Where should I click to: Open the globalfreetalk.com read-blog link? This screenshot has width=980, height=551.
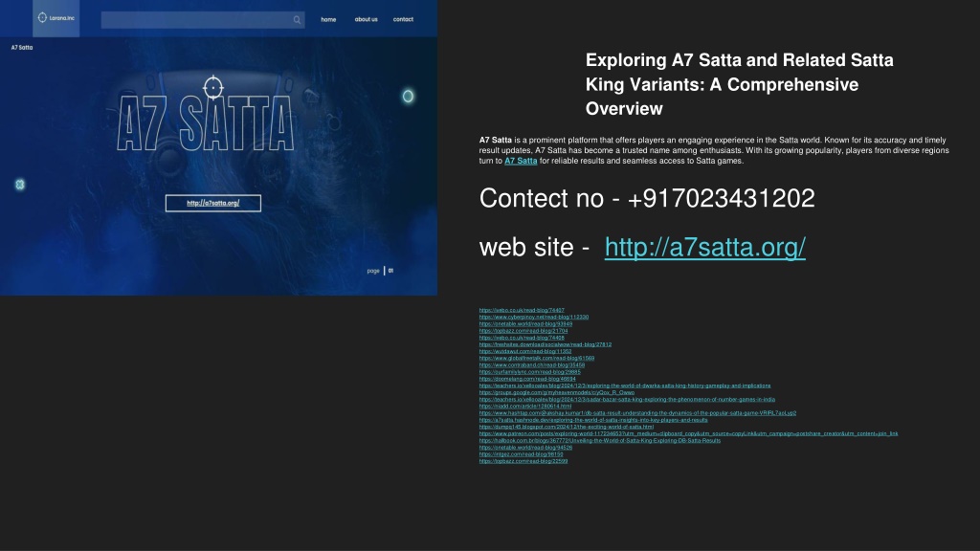[537, 358]
